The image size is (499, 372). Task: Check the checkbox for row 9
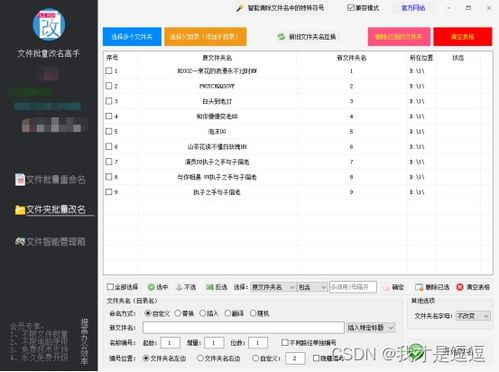tap(109, 192)
